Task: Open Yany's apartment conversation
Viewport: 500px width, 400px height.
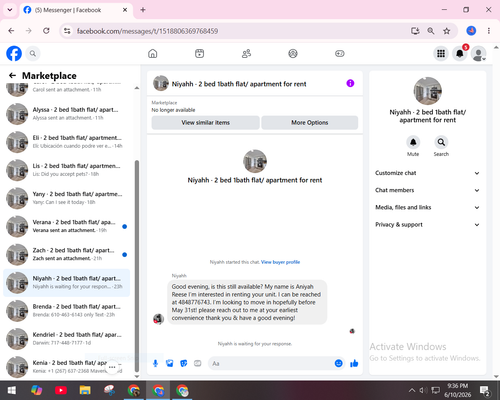Action: [x=67, y=198]
